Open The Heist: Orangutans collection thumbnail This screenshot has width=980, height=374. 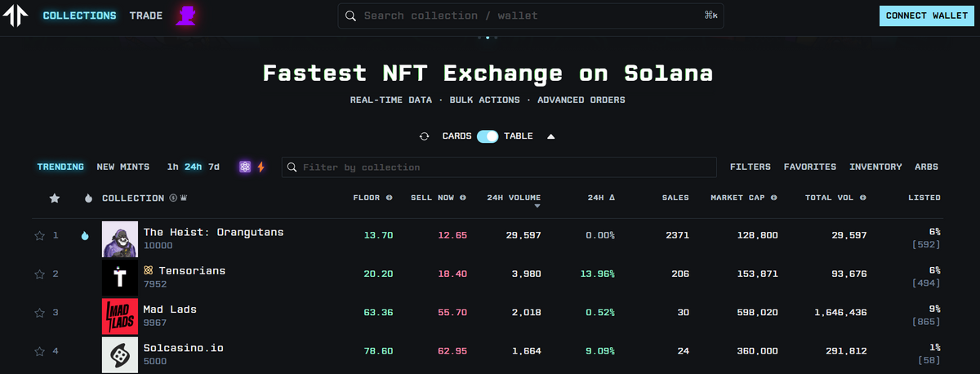[119, 238]
